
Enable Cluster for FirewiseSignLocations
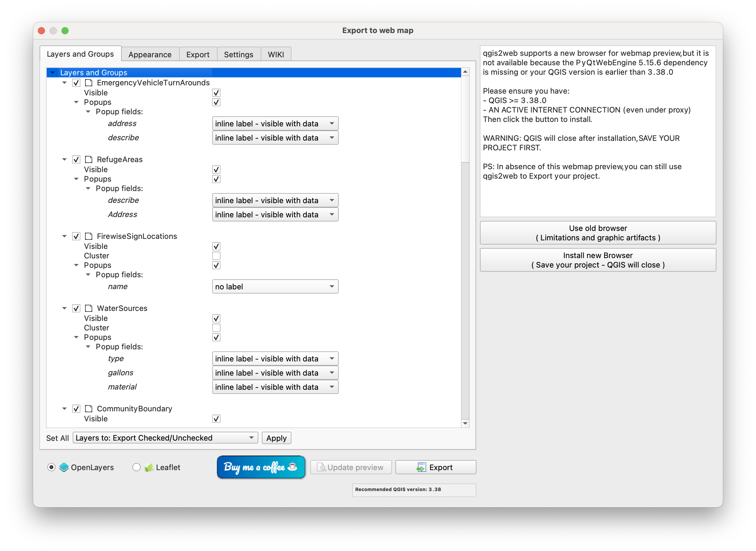216,256
